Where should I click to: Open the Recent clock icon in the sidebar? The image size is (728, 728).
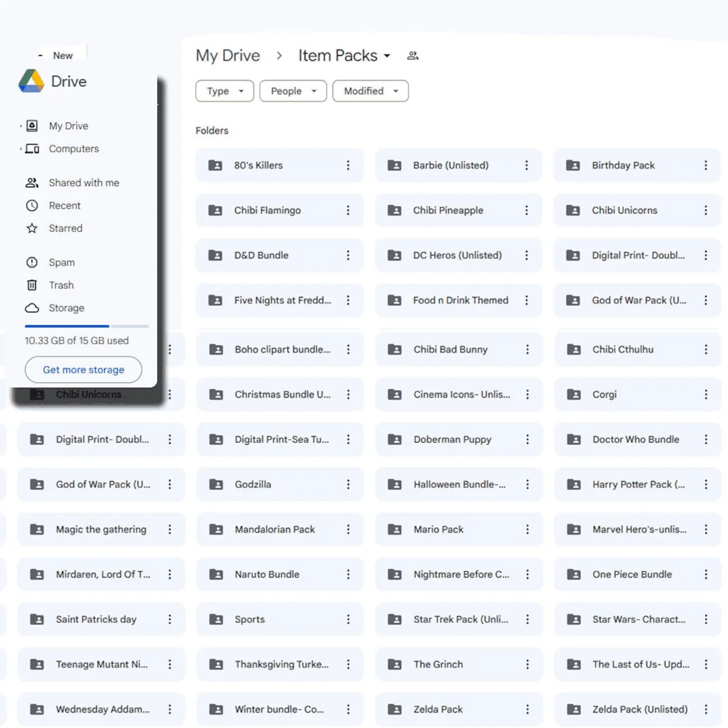click(x=32, y=206)
